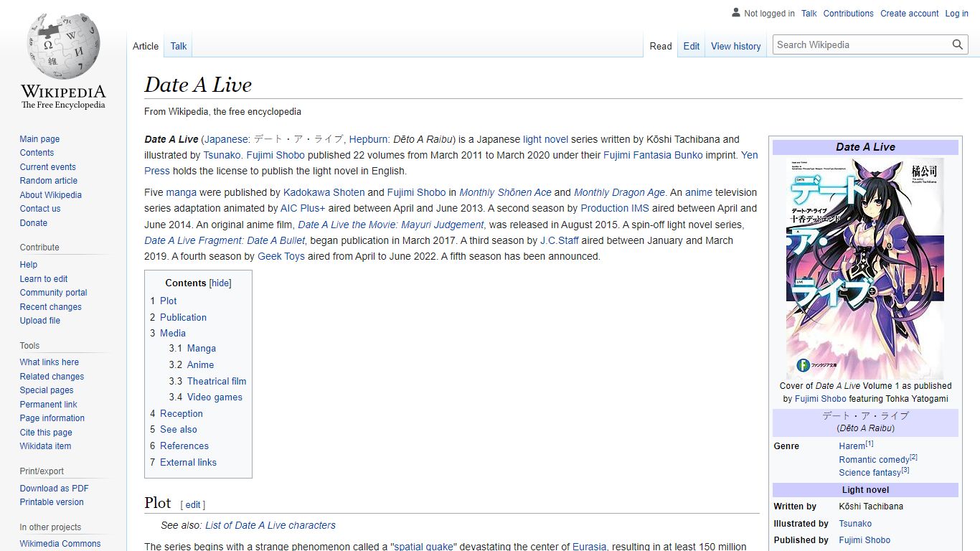Click the search magnifier icon
The image size is (980, 551).
[958, 44]
